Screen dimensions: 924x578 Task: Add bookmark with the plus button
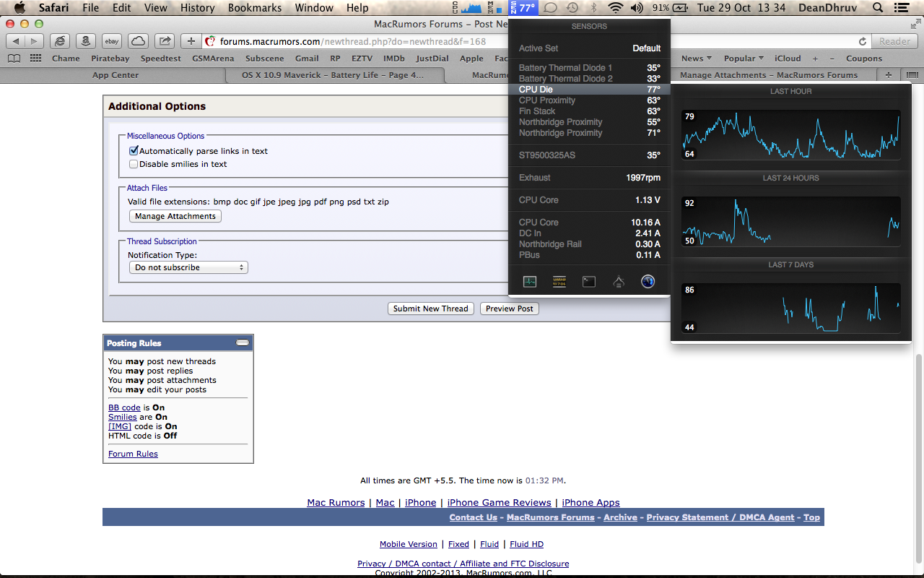pyautogui.click(x=191, y=41)
